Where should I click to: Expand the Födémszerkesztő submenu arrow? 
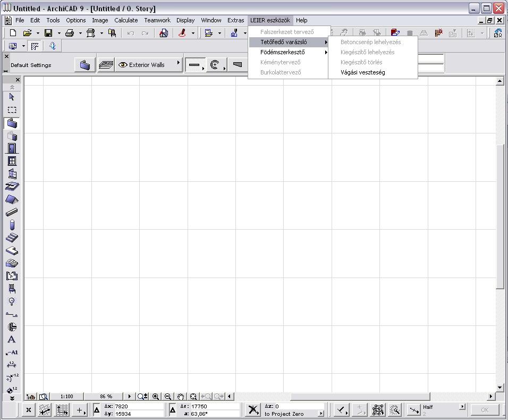[x=326, y=52]
